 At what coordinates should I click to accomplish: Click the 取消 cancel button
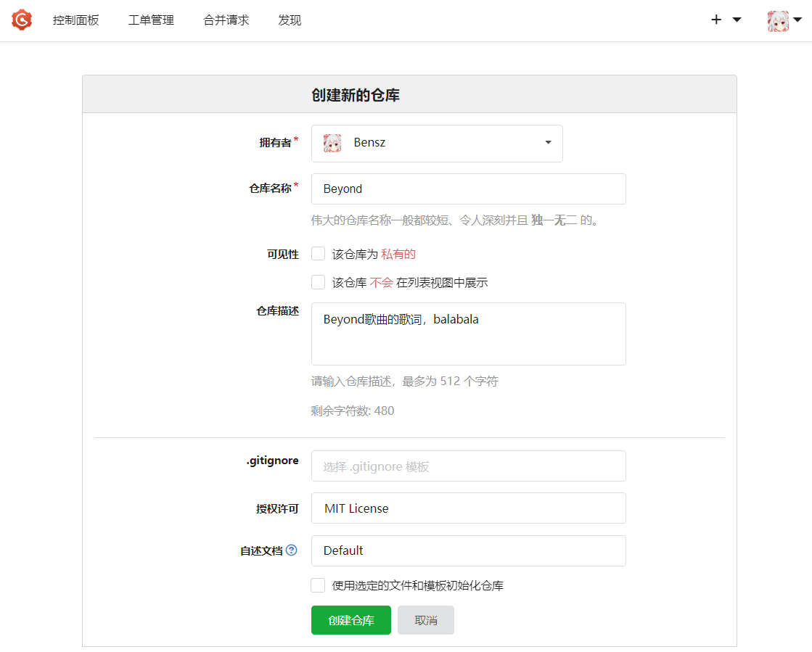point(425,620)
